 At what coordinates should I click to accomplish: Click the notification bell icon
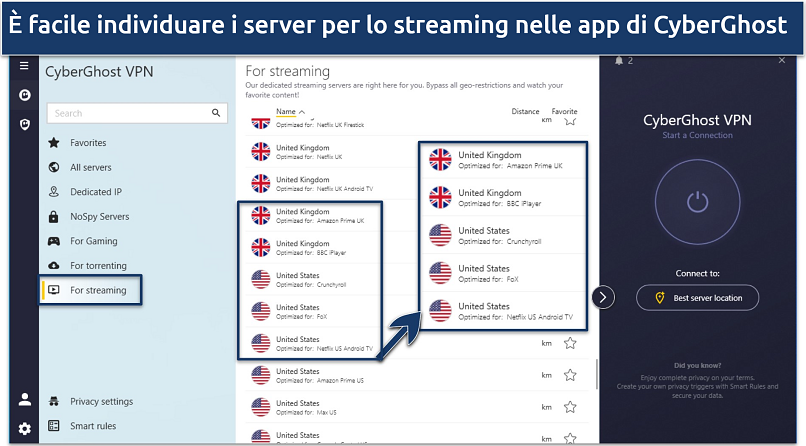tap(620, 62)
